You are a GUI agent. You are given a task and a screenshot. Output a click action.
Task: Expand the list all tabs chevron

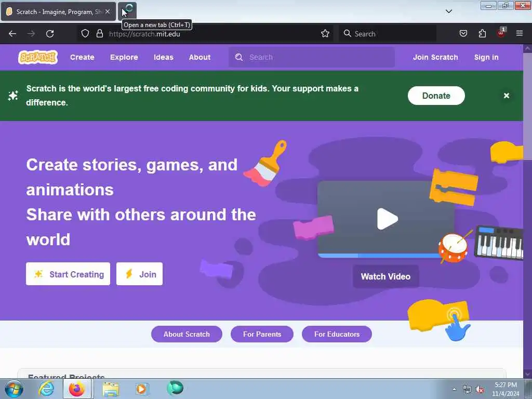pyautogui.click(x=448, y=11)
